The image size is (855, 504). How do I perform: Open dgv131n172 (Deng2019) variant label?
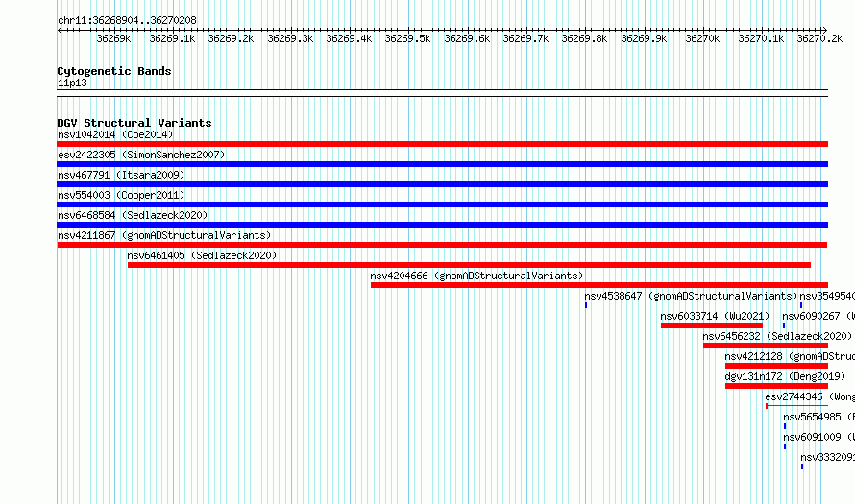(x=785, y=376)
